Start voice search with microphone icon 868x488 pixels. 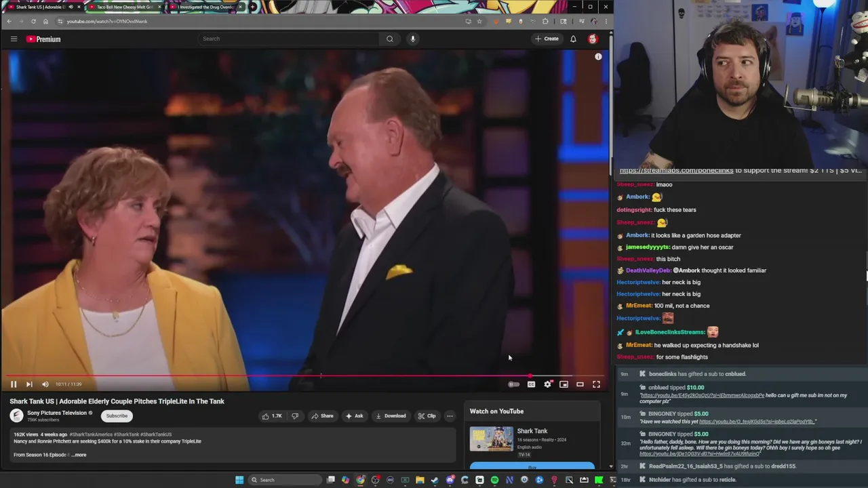point(412,39)
